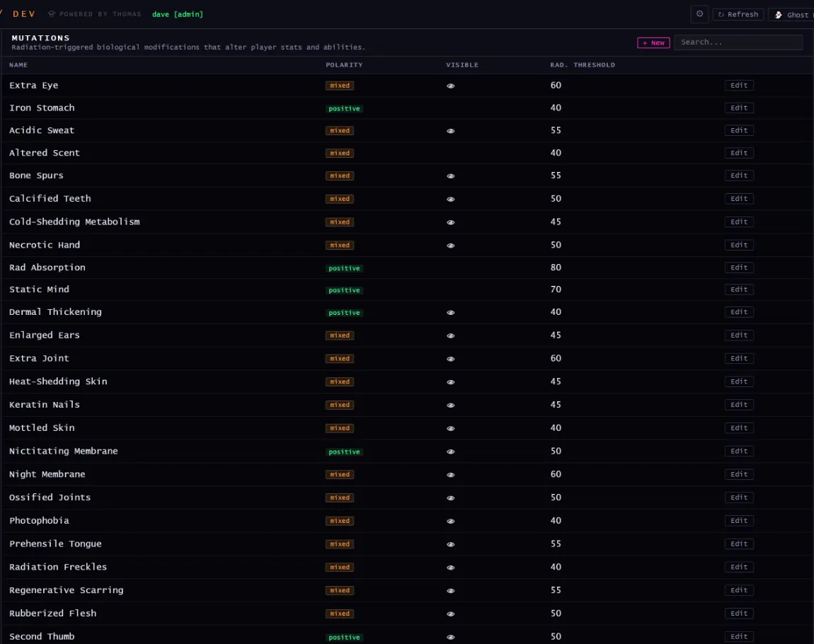
Task: Open Edit for Static Mind
Action: (x=739, y=289)
